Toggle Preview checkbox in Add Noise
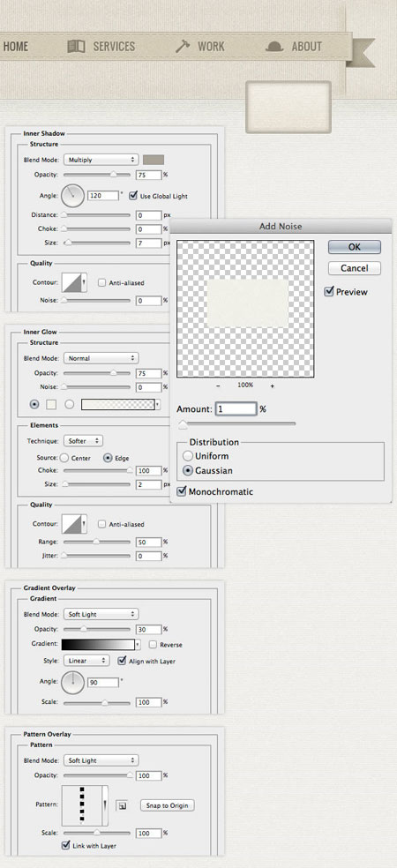Screen dimensions: 397x868 pos(329,291)
